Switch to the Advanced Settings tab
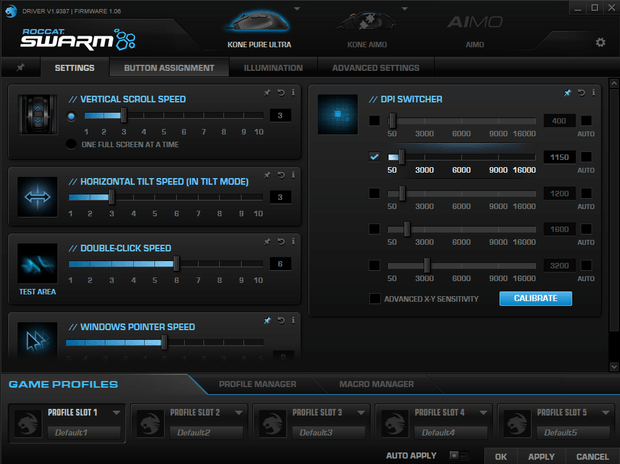 coord(376,68)
